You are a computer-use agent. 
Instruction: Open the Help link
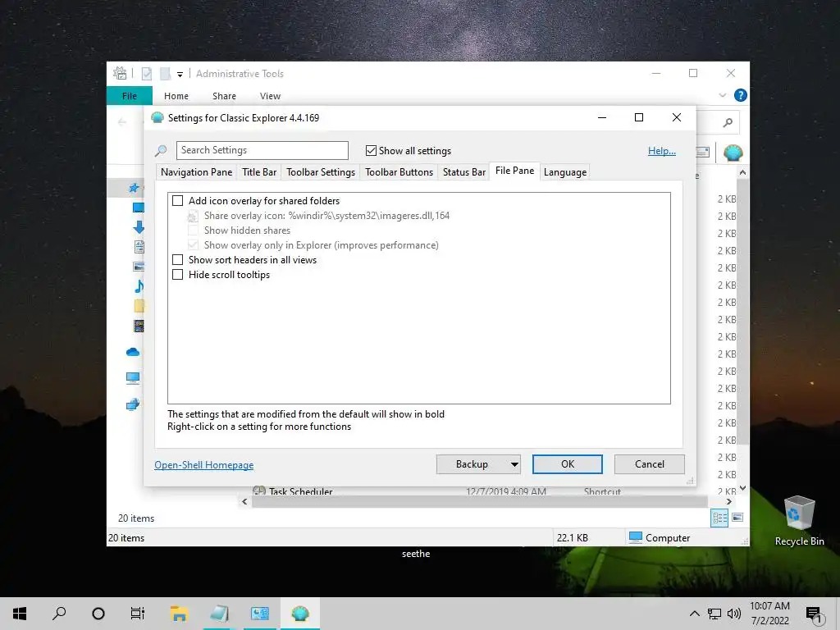(x=662, y=151)
